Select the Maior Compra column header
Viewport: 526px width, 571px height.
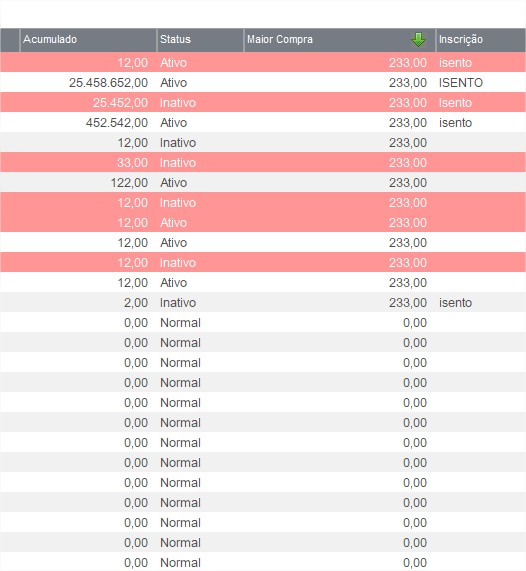click(339, 40)
